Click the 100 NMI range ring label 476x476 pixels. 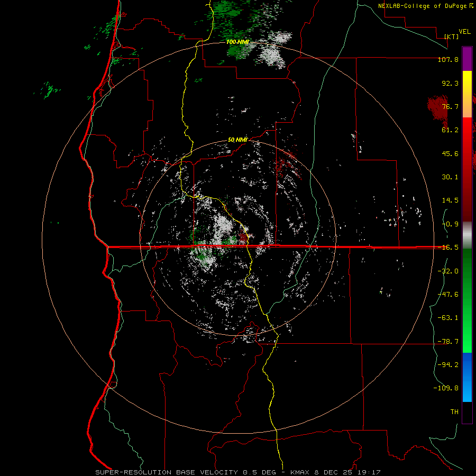237,42
